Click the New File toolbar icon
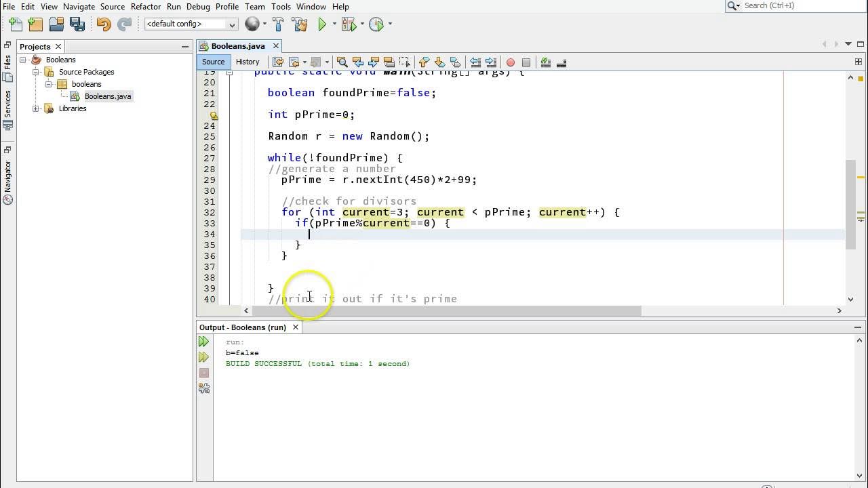Screen dimensions: 868x488 tap(15, 24)
